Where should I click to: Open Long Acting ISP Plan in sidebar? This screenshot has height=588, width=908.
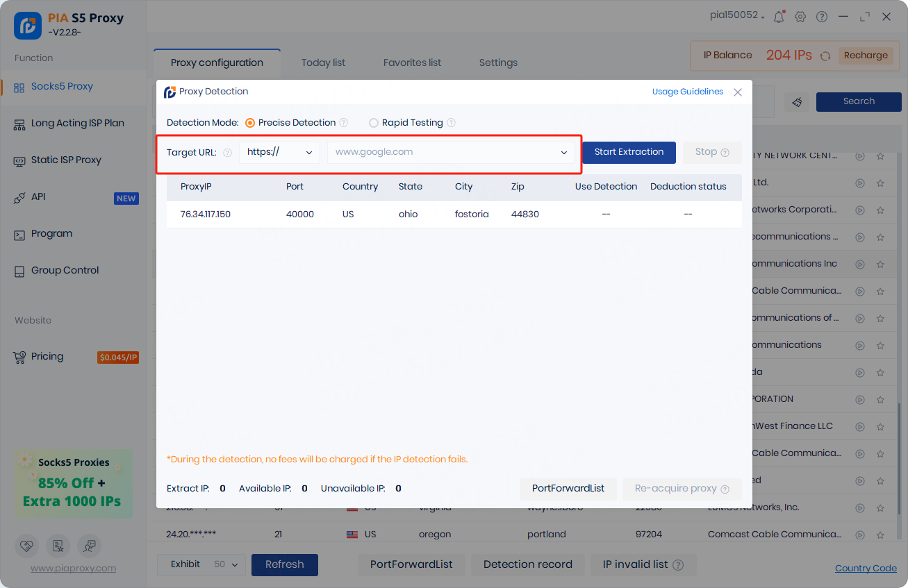77,123
